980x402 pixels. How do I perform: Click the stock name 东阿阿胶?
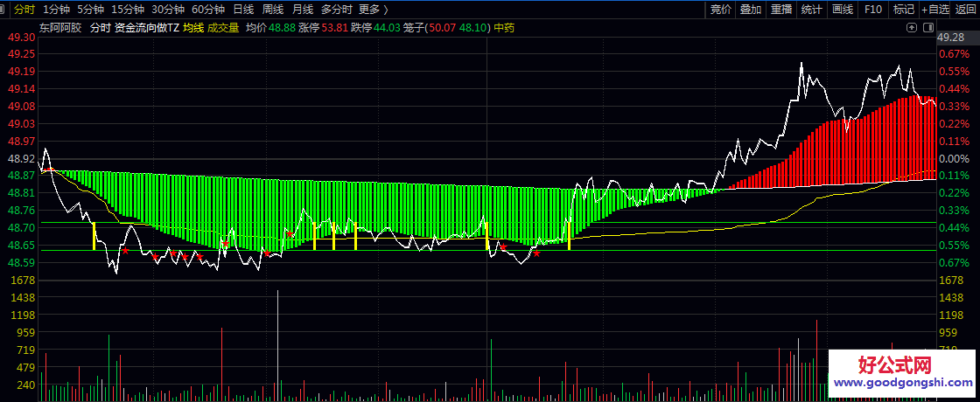point(60,28)
